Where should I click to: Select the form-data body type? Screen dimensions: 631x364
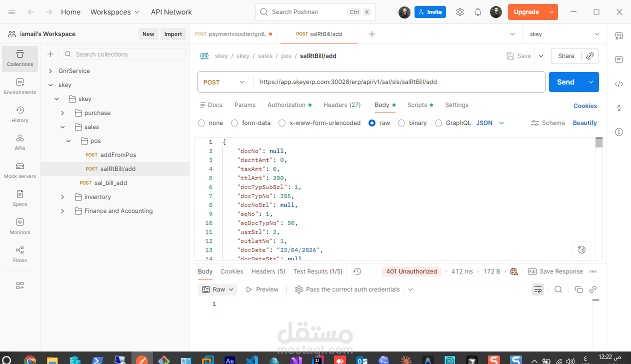pos(234,123)
